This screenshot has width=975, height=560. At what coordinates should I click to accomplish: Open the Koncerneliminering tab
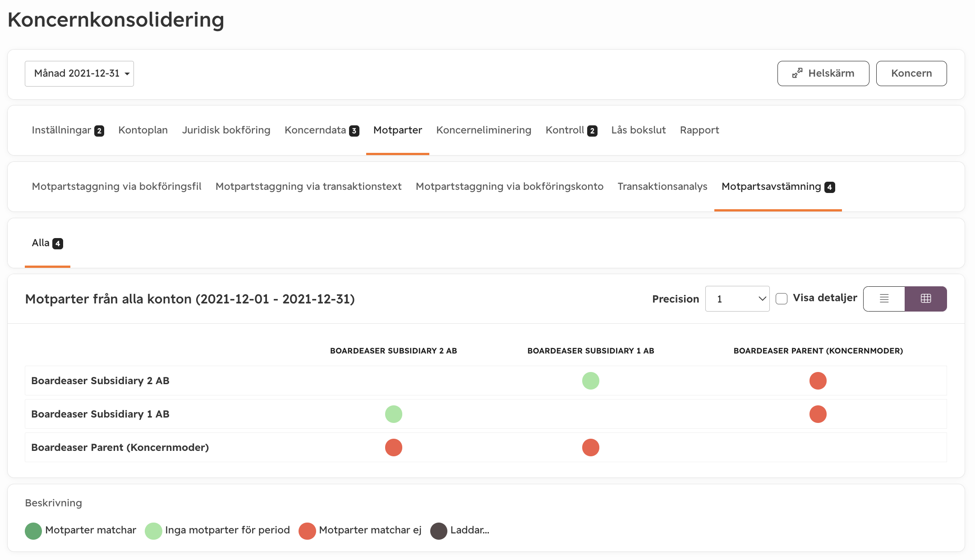pos(483,130)
